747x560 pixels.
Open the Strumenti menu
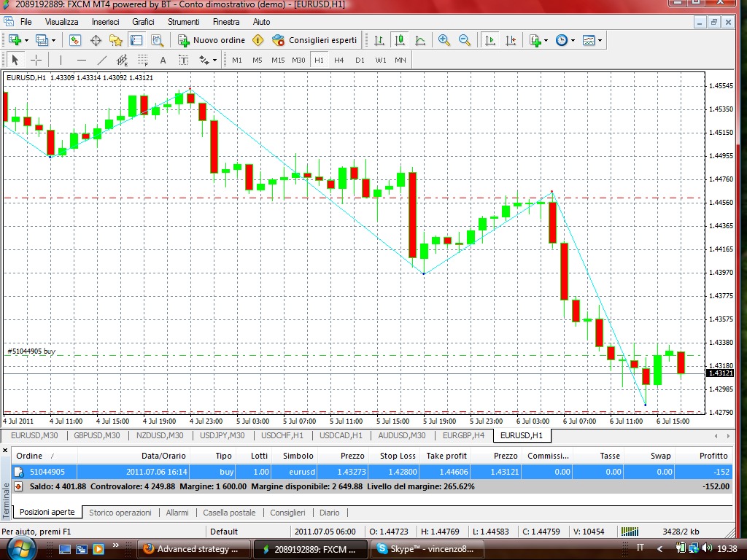tap(183, 22)
